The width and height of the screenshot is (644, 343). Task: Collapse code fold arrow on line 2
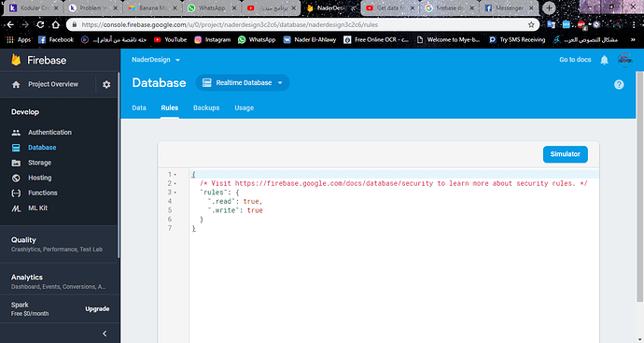(175, 183)
